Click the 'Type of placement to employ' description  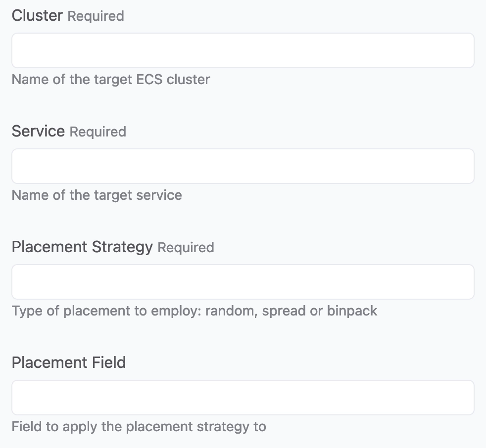click(194, 311)
